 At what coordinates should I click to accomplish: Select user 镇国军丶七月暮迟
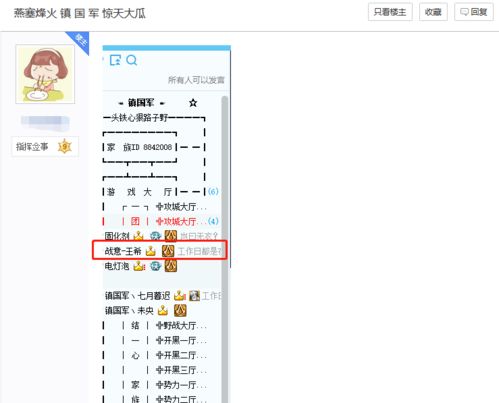[x=137, y=296]
